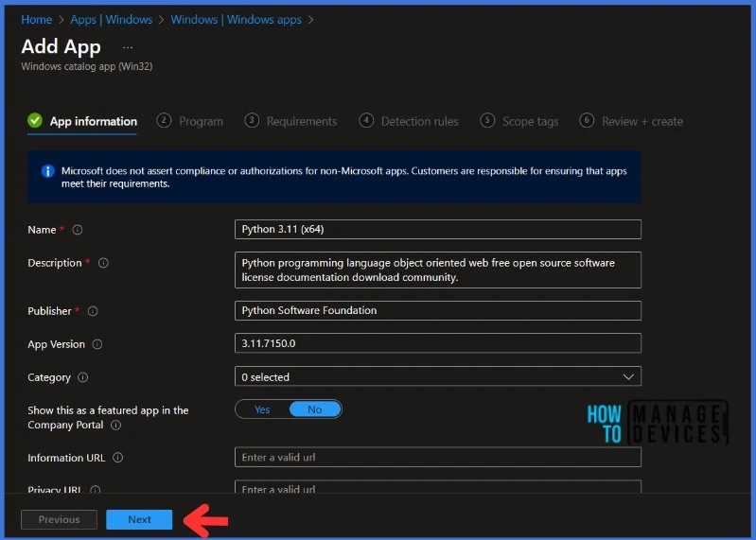
Task: Switch to the Scope tags tab
Action: tap(519, 121)
